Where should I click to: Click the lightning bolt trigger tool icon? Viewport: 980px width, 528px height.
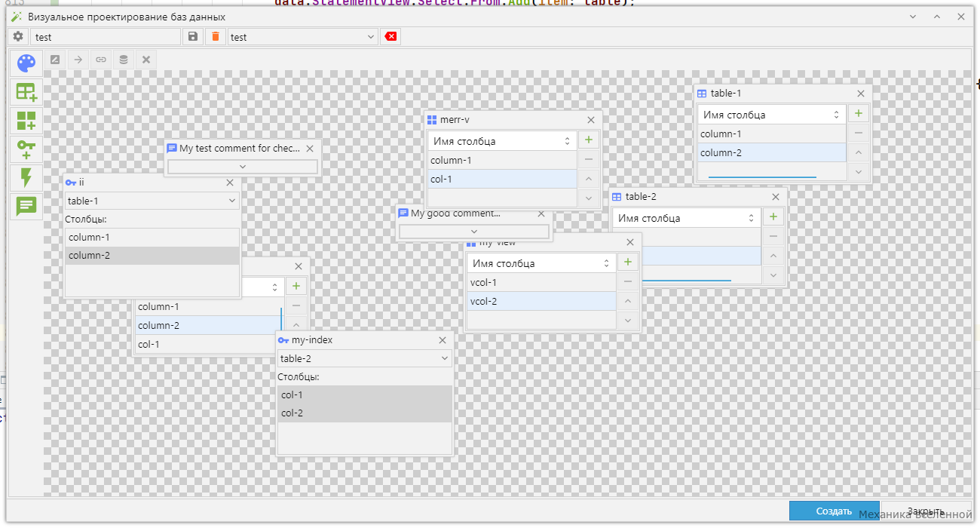(x=26, y=178)
